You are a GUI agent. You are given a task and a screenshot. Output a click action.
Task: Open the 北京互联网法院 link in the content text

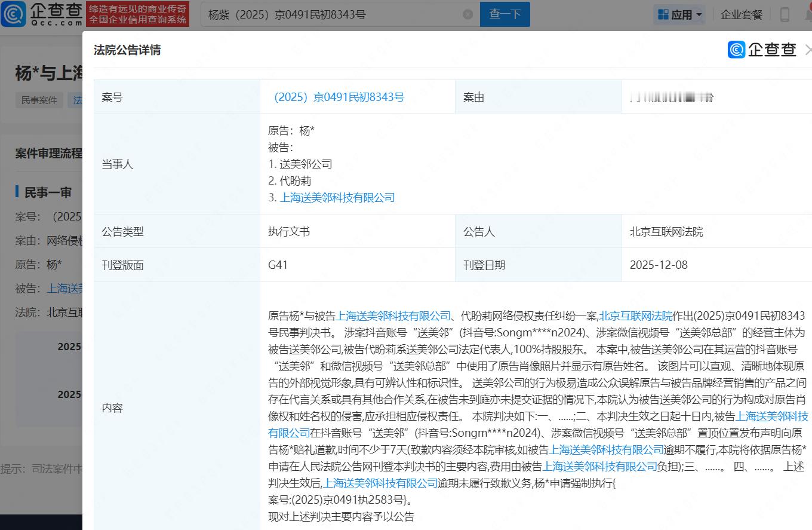635,315
